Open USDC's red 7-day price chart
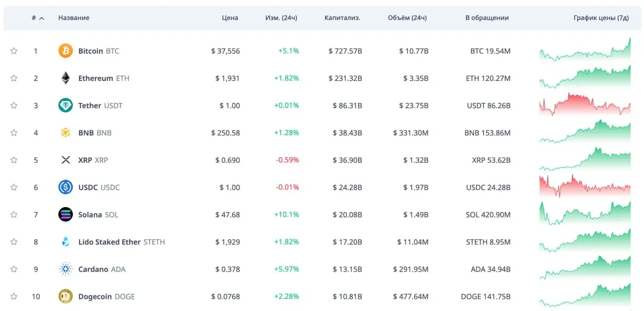 tap(585, 186)
